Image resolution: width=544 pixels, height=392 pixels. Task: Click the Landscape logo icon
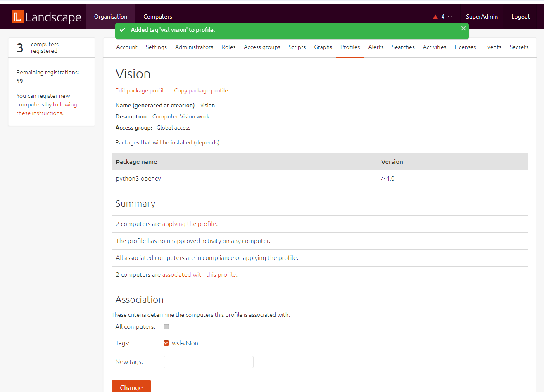pyautogui.click(x=17, y=17)
